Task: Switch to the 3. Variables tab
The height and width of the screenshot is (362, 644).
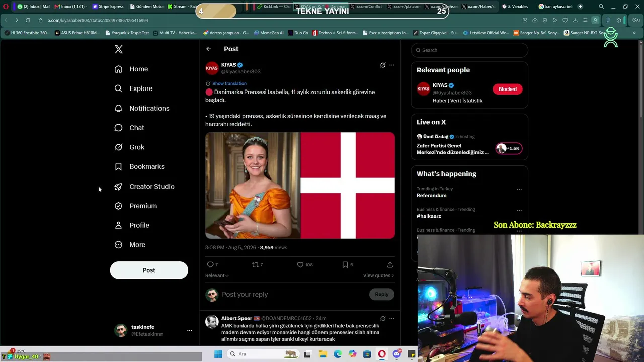Action: pos(515,7)
